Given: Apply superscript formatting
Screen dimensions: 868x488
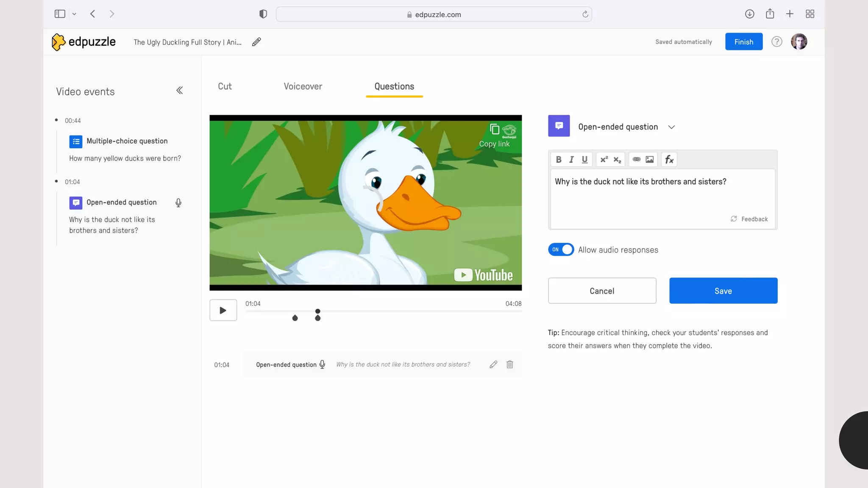Looking at the screenshot, I should (x=604, y=160).
